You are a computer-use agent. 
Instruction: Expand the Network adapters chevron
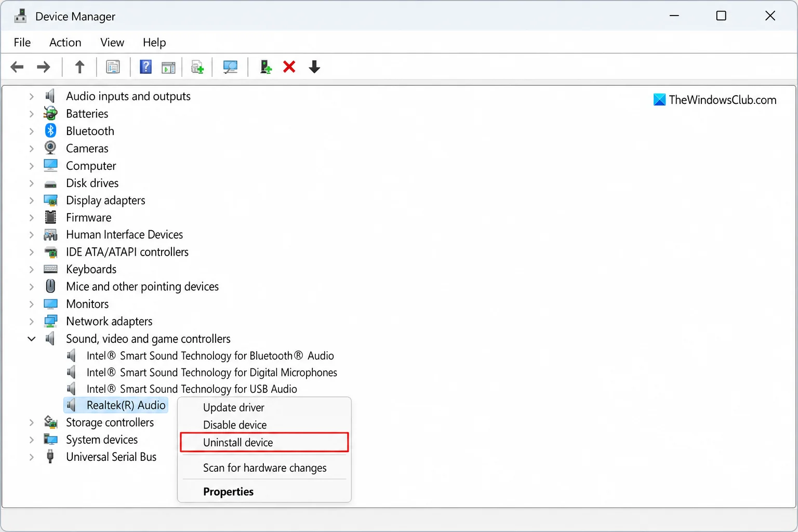click(x=32, y=321)
